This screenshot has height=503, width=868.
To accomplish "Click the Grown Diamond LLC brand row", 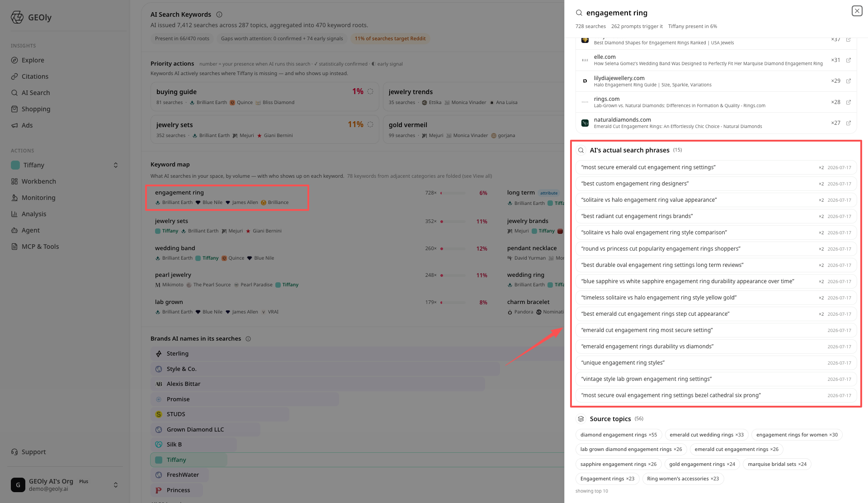I will [205, 430].
